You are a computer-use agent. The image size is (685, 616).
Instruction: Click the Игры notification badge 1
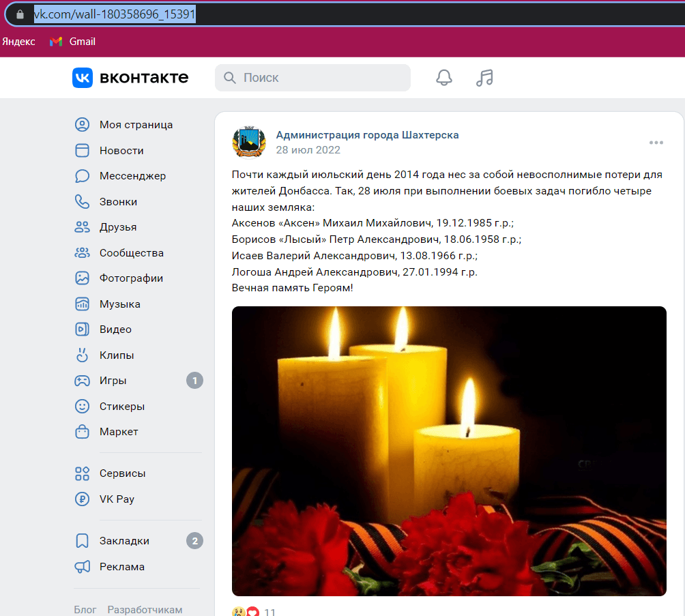coord(195,381)
